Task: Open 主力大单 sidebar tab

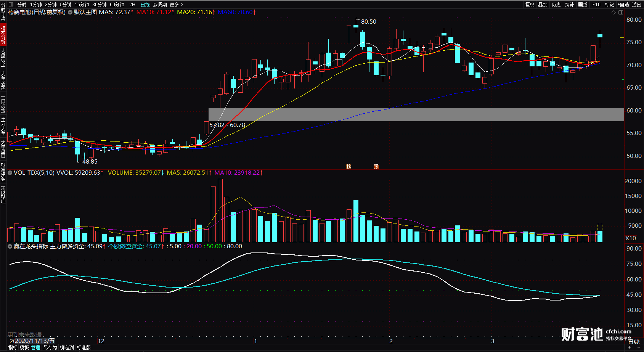Action: (3, 126)
